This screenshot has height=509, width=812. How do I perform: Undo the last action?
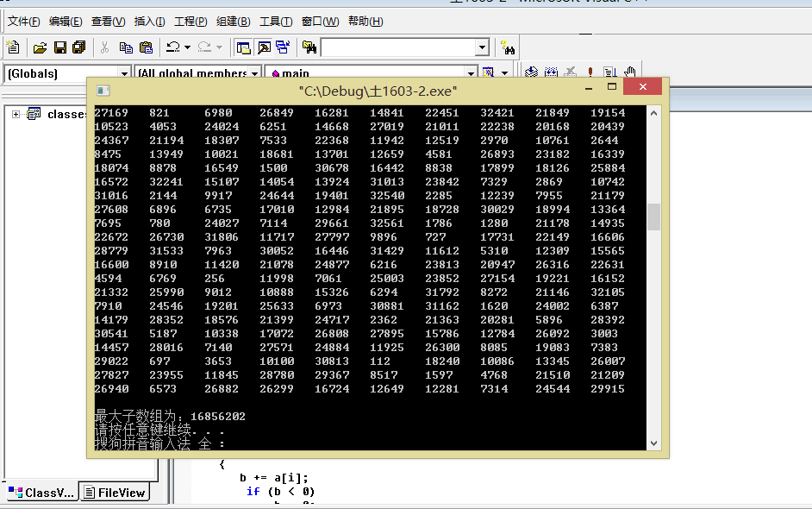click(173, 47)
